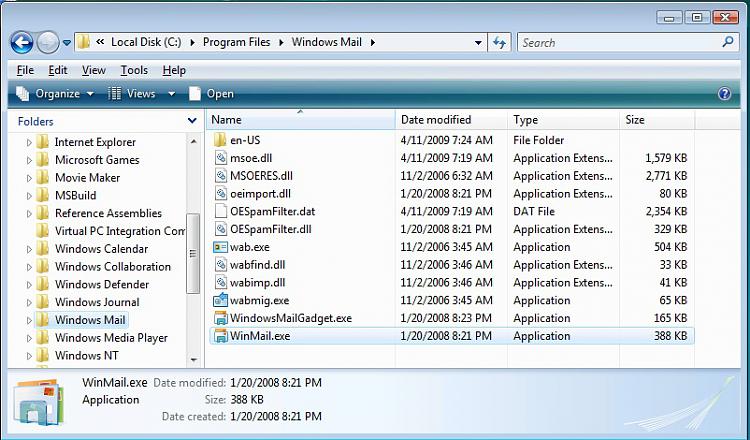The height and width of the screenshot is (440, 750).
Task: Click the folder tree scrollbar thumb
Action: pyautogui.click(x=193, y=253)
